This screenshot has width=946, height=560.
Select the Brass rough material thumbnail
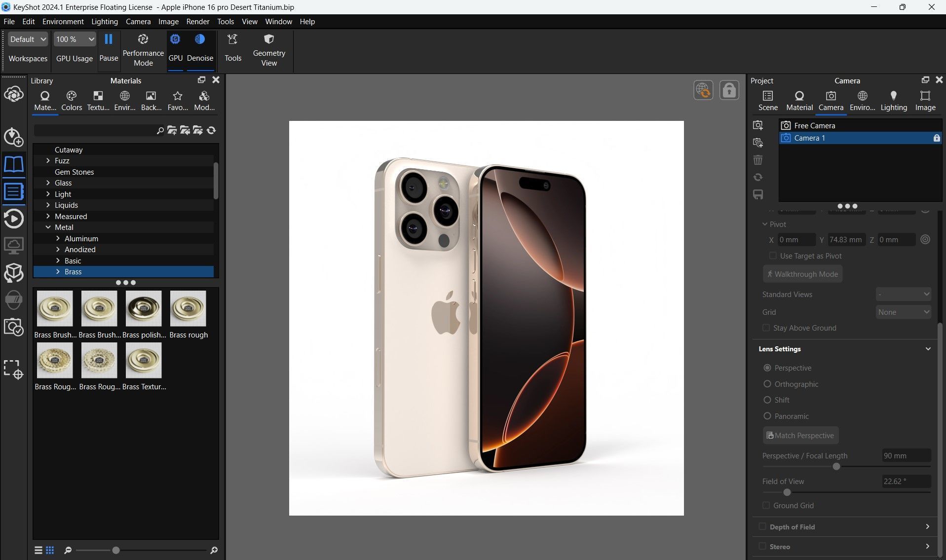(x=188, y=308)
